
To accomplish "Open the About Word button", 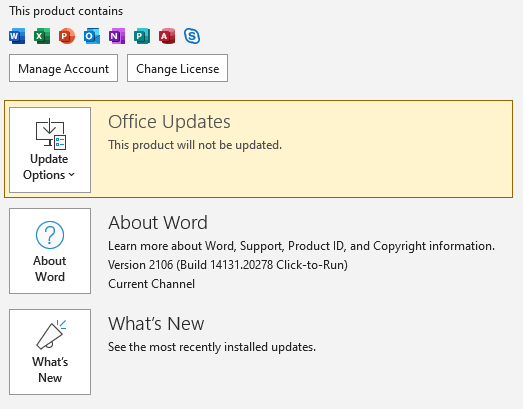I will pyautogui.click(x=50, y=251).
